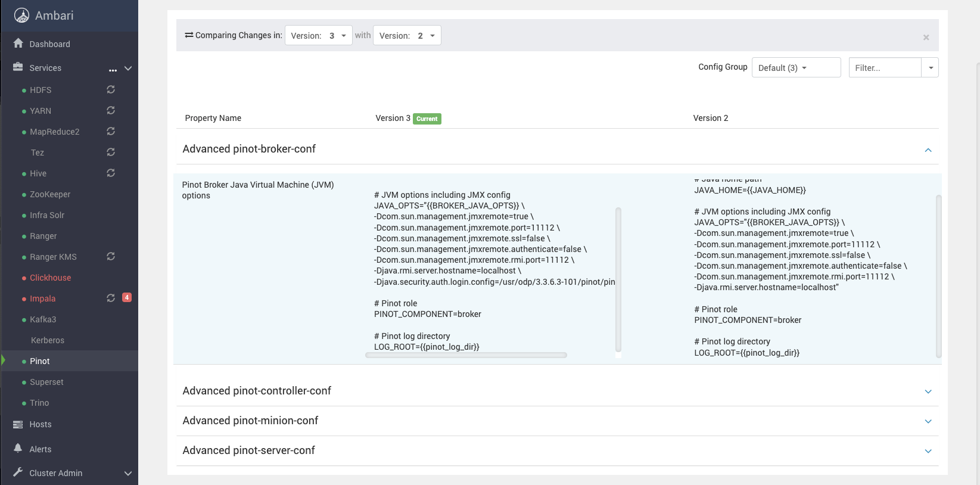
Task: Click the Ranger KMS restart-required refresh icon
Action: coord(111,256)
